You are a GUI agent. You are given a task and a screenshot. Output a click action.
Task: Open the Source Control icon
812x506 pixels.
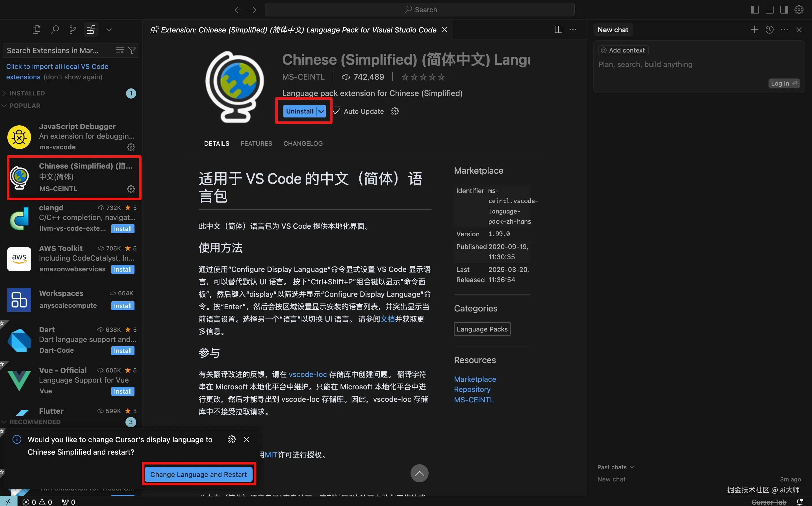(73, 30)
